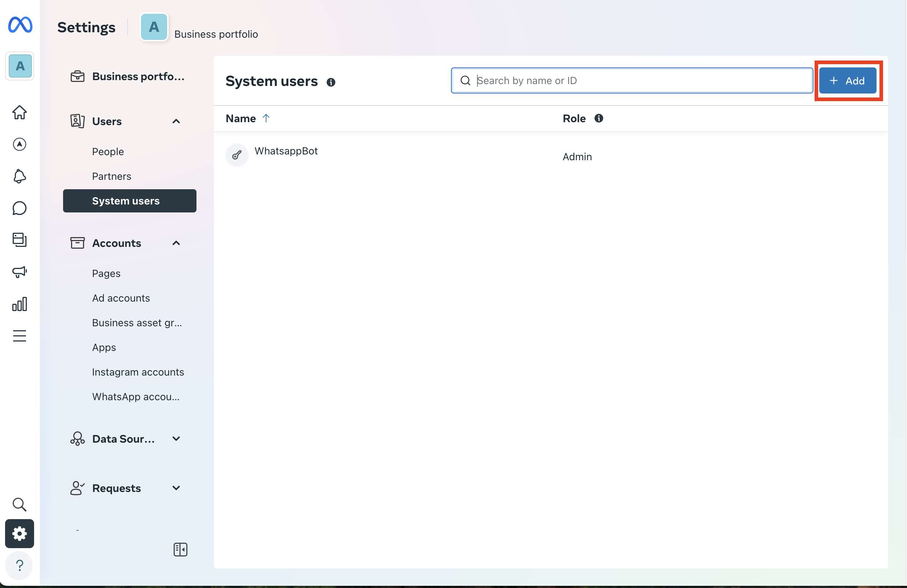
Task: Click the WhatsappBot system user pencil icon
Action: pyautogui.click(x=237, y=156)
